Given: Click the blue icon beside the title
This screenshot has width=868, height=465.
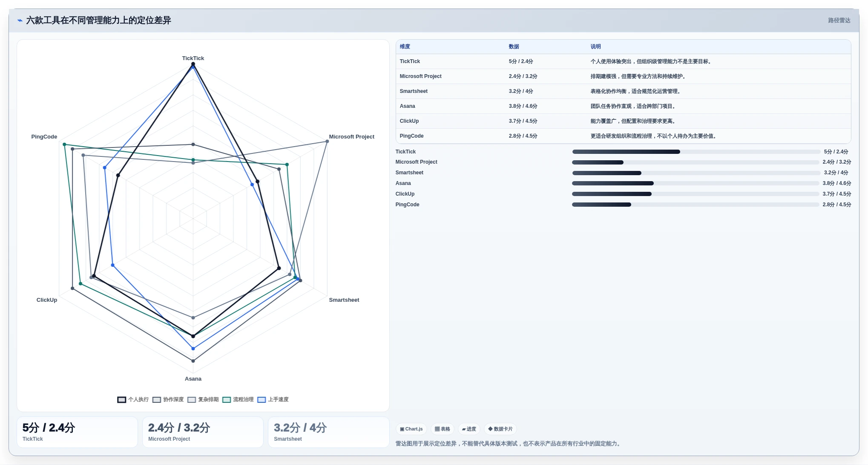Looking at the screenshot, I should 20,20.
